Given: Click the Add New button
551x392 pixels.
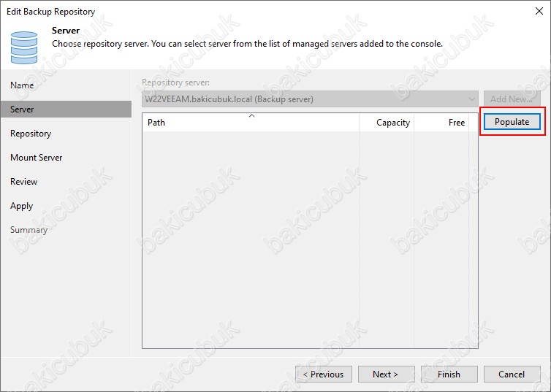Looking at the screenshot, I should coord(512,99).
